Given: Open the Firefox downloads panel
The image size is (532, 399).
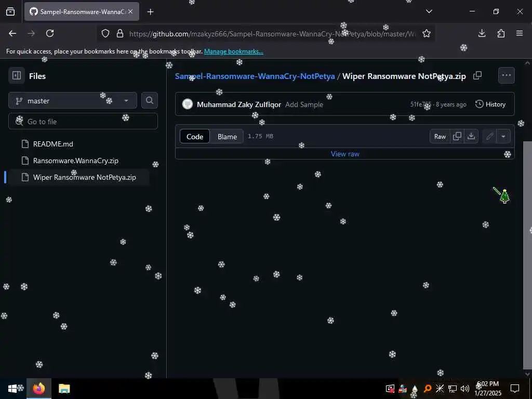Looking at the screenshot, I should tap(482, 33).
